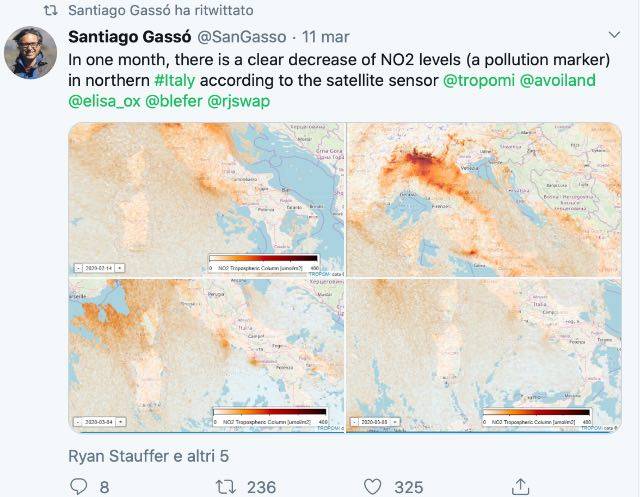The width and height of the screenshot is (640, 497).
Task: Retweet using the arrows icon beside 236
Action: click(225, 486)
